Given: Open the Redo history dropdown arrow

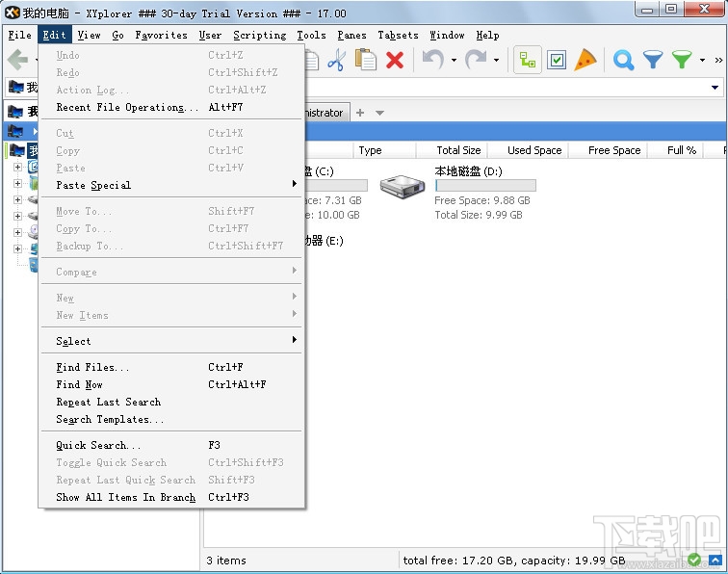Looking at the screenshot, I should pos(496,60).
